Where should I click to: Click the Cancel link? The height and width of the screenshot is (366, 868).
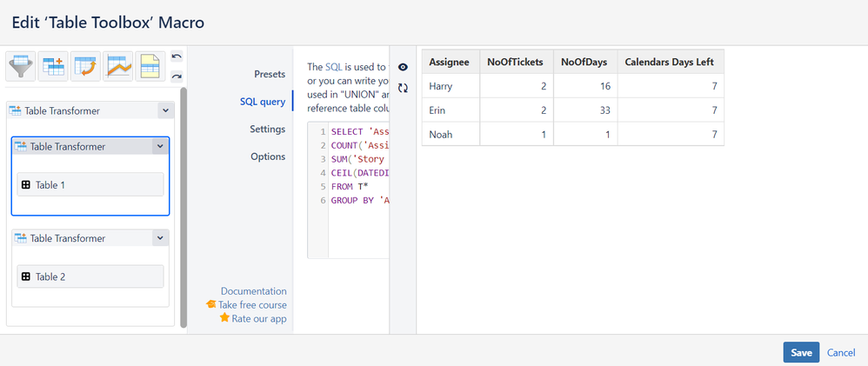pyautogui.click(x=841, y=352)
